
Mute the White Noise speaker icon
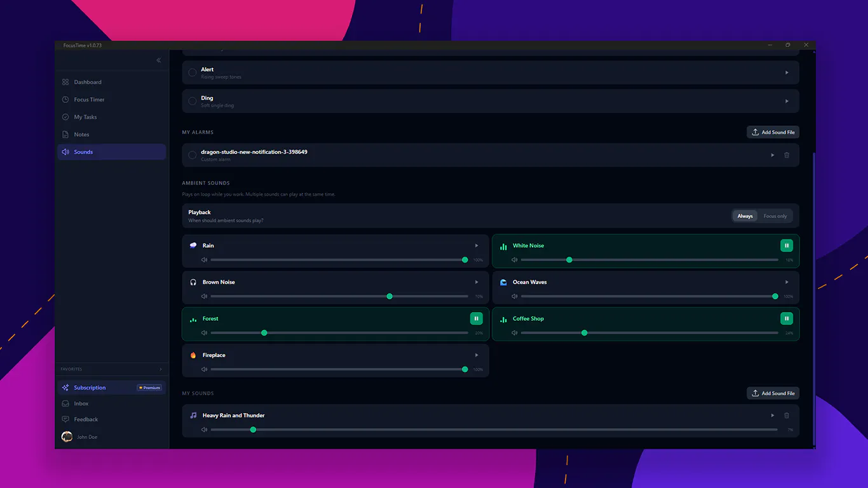[x=515, y=260]
